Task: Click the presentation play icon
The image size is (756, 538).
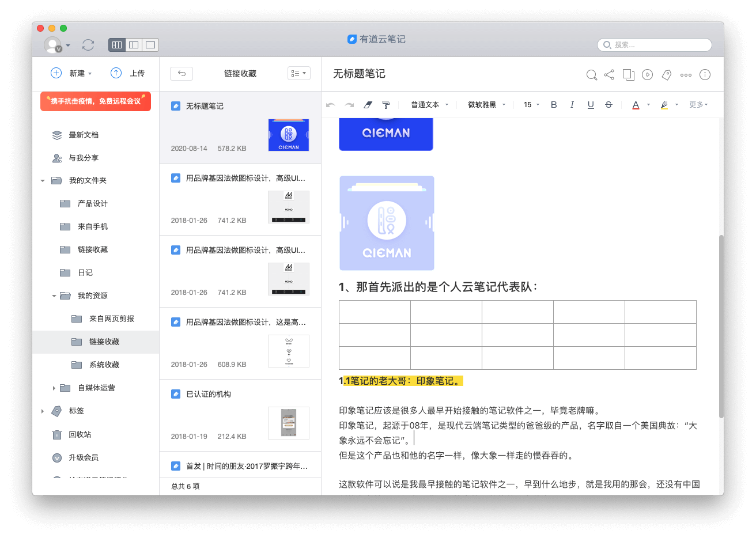Action: point(647,74)
